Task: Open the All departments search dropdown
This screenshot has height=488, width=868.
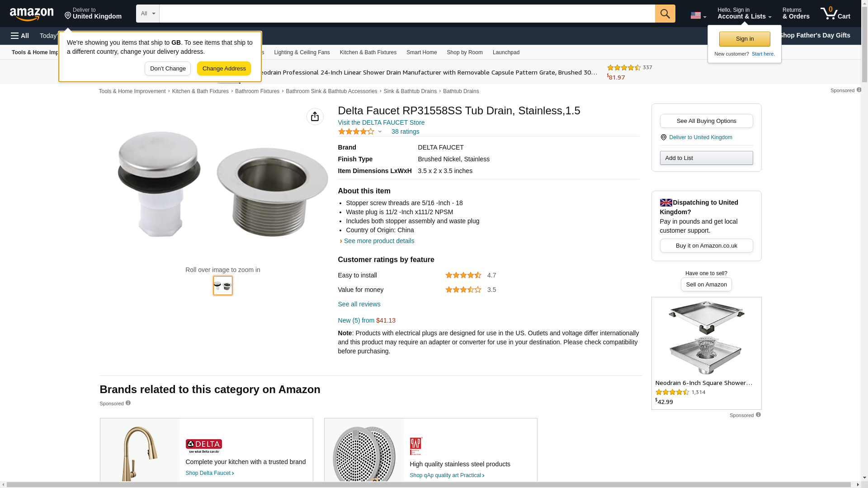Action: click(x=147, y=14)
